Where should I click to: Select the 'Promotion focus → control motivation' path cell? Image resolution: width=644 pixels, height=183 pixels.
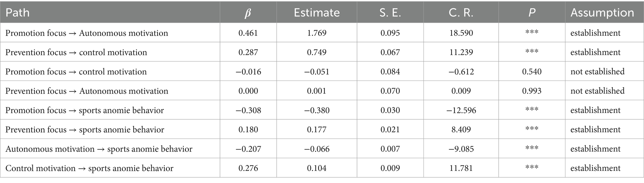(x=76, y=72)
